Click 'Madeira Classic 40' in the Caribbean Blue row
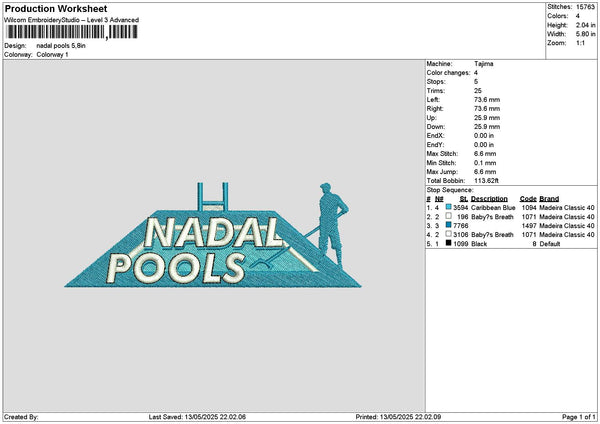The width and height of the screenshot is (600, 424). pos(567,207)
